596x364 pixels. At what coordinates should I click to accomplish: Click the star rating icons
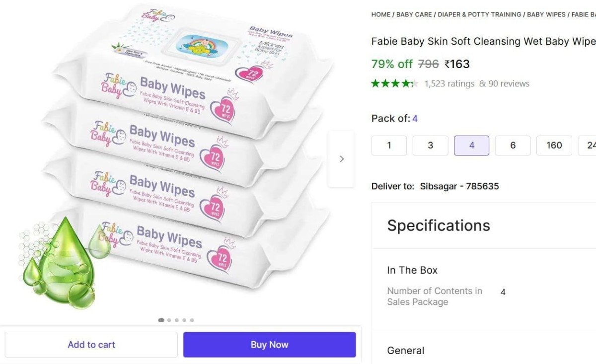pyautogui.click(x=394, y=83)
